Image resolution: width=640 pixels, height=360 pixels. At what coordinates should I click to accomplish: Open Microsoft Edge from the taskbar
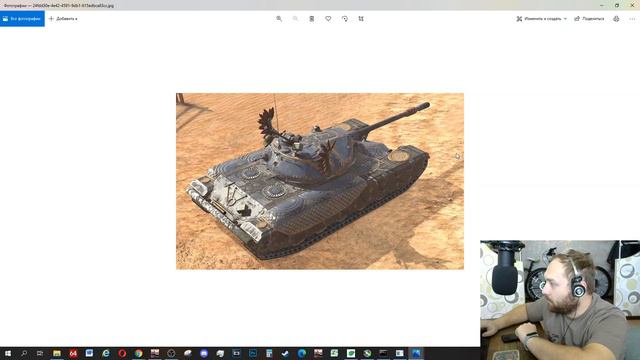click(302, 353)
